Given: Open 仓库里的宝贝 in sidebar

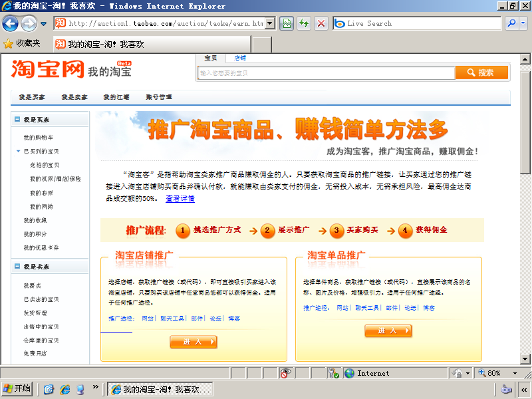Looking at the screenshot, I should coord(41,340).
